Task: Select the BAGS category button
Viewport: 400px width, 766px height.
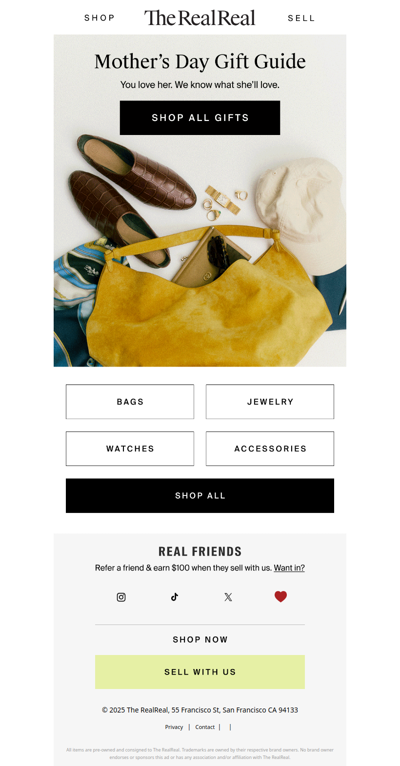Action: pyautogui.click(x=130, y=402)
